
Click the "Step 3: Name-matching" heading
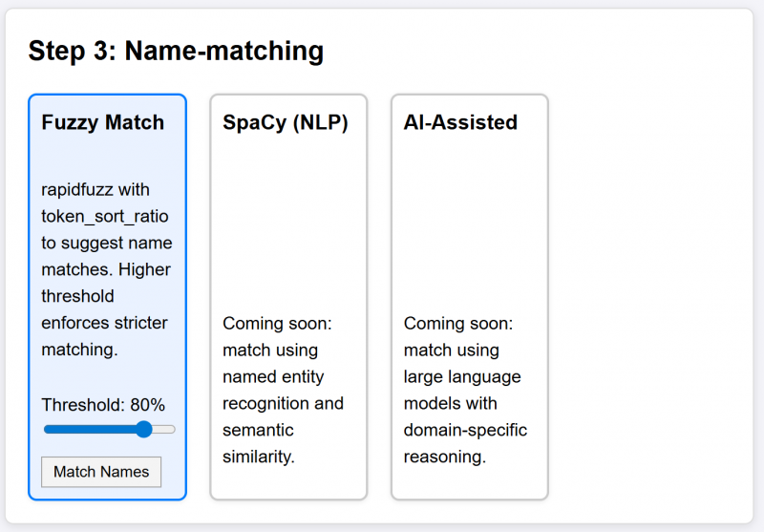point(176,51)
